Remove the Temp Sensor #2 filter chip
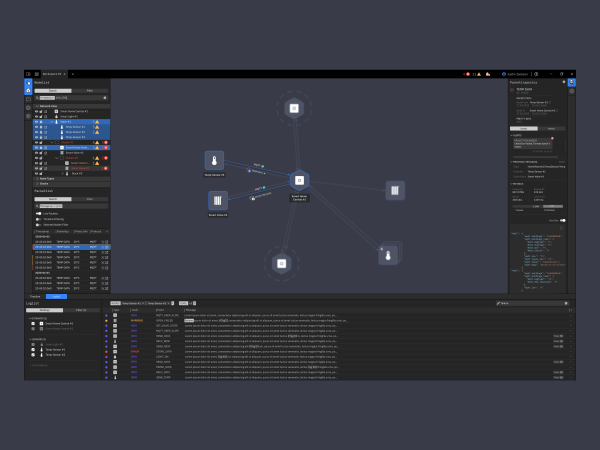 click(168, 303)
